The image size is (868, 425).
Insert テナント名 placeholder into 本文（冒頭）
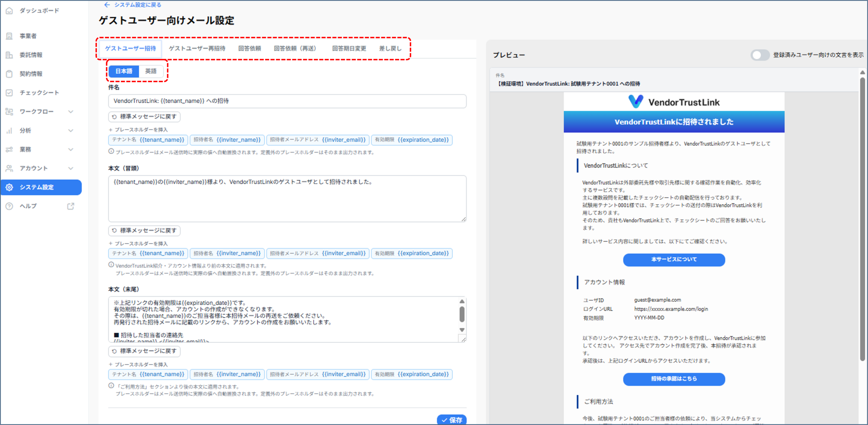[148, 253]
